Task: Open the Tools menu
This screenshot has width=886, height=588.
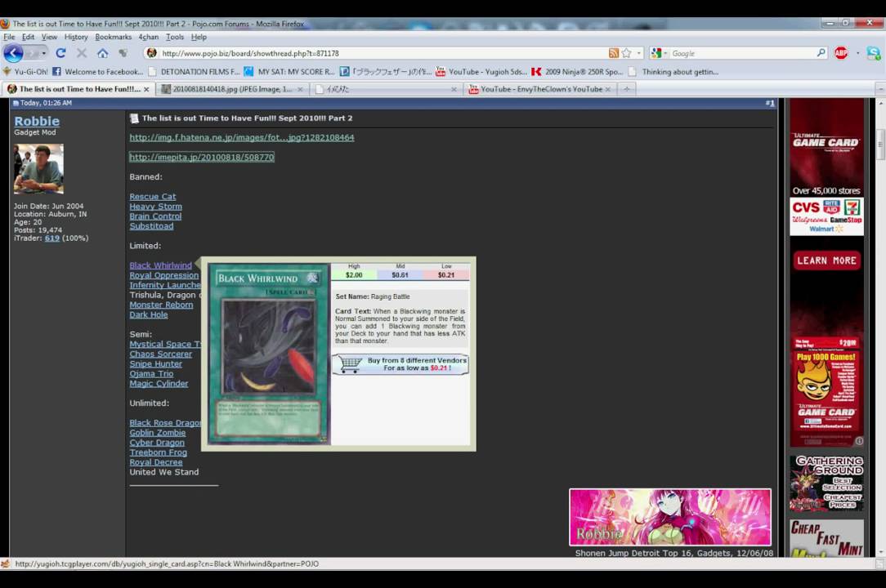Action: [x=175, y=37]
